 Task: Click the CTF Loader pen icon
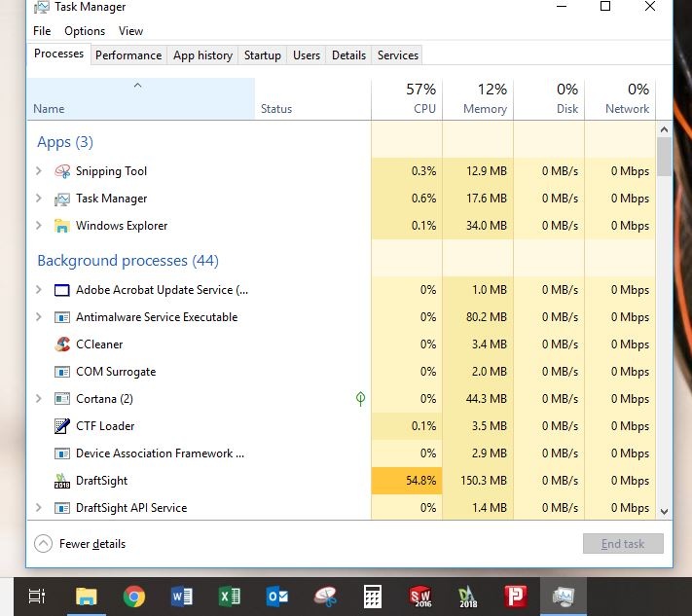pyautogui.click(x=61, y=426)
